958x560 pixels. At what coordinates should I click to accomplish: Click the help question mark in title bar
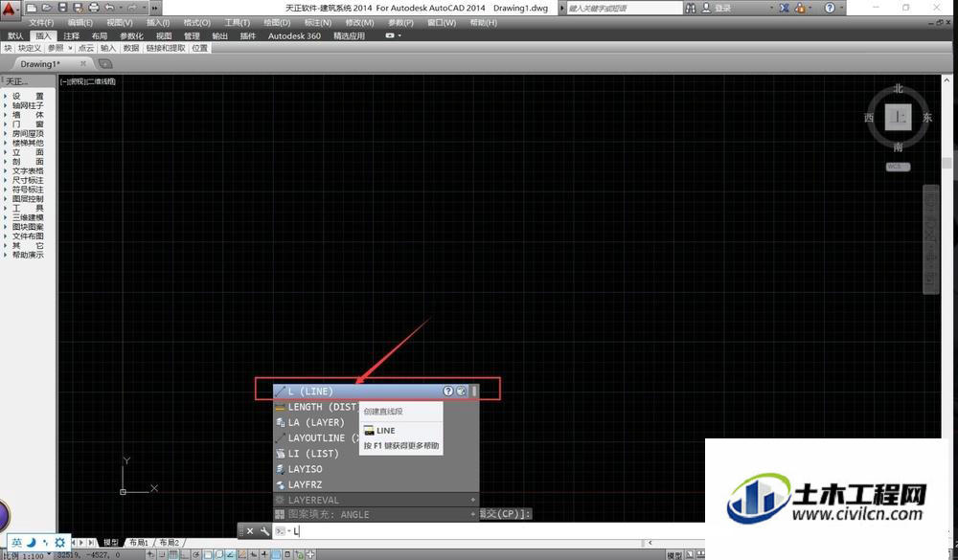[829, 8]
